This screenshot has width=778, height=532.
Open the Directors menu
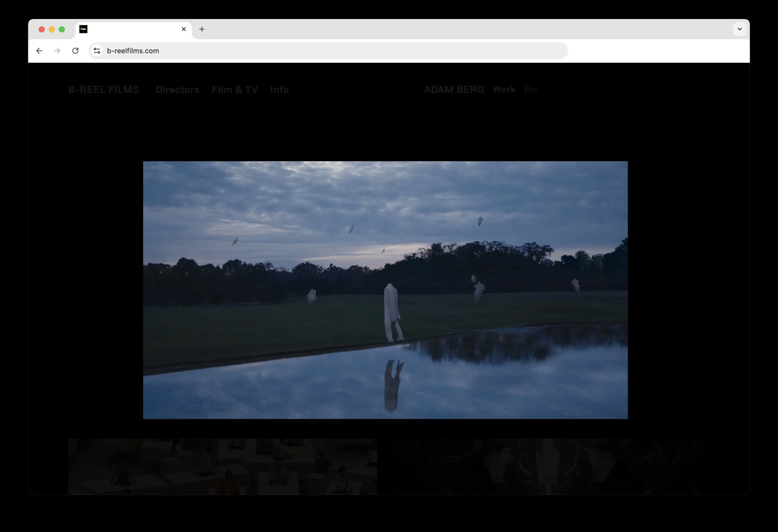coord(177,89)
